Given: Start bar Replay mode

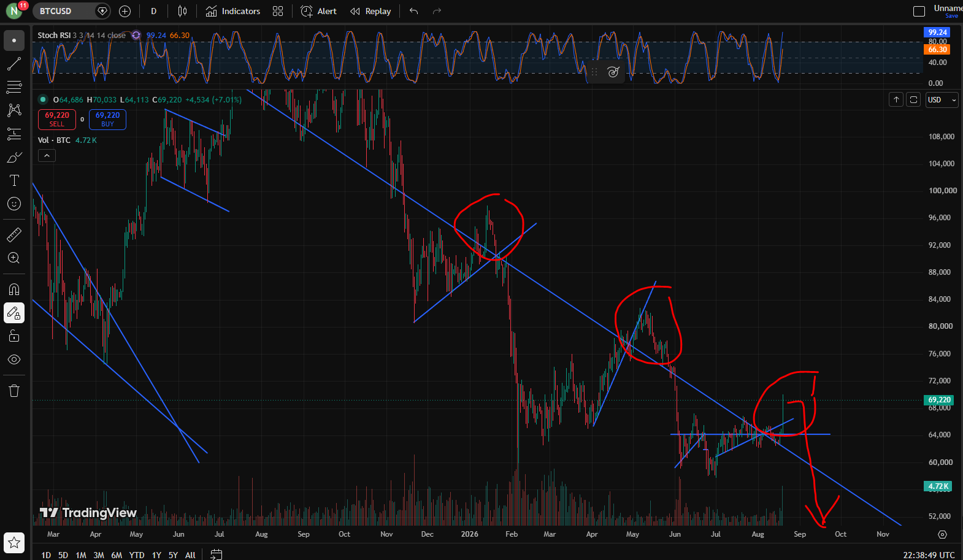Looking at the screenshot, I should pyautogui.click(x=370, y=11).
